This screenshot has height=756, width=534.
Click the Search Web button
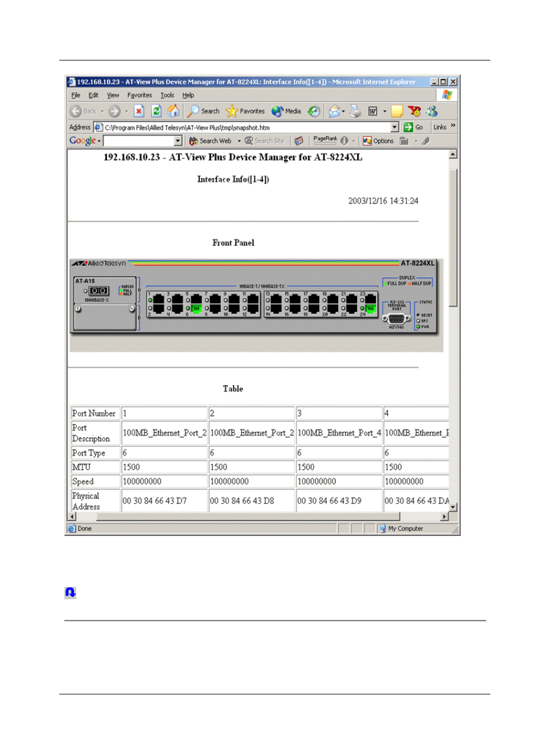210,141
